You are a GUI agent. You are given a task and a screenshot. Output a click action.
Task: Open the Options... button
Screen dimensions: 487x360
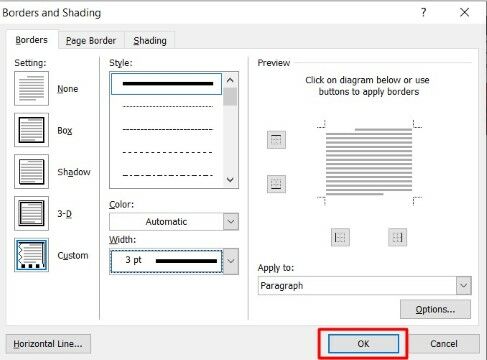point(435,309)
